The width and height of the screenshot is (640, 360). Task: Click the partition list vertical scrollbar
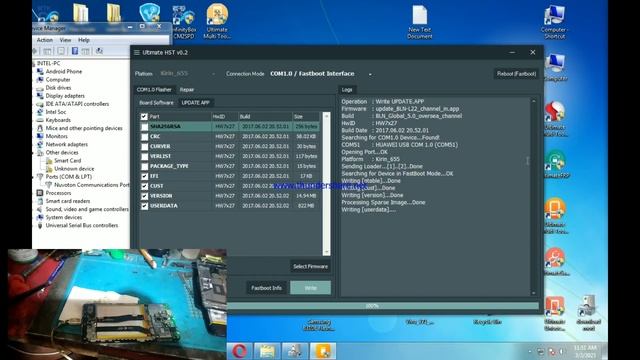tap(326, 184)
